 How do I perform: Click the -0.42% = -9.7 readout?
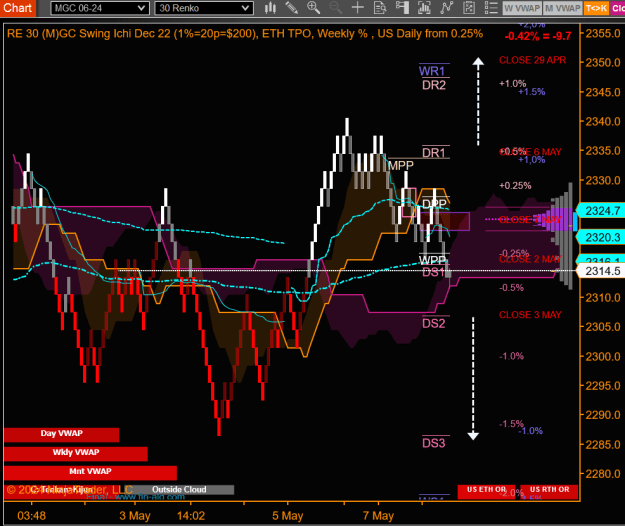pos(538,36)
